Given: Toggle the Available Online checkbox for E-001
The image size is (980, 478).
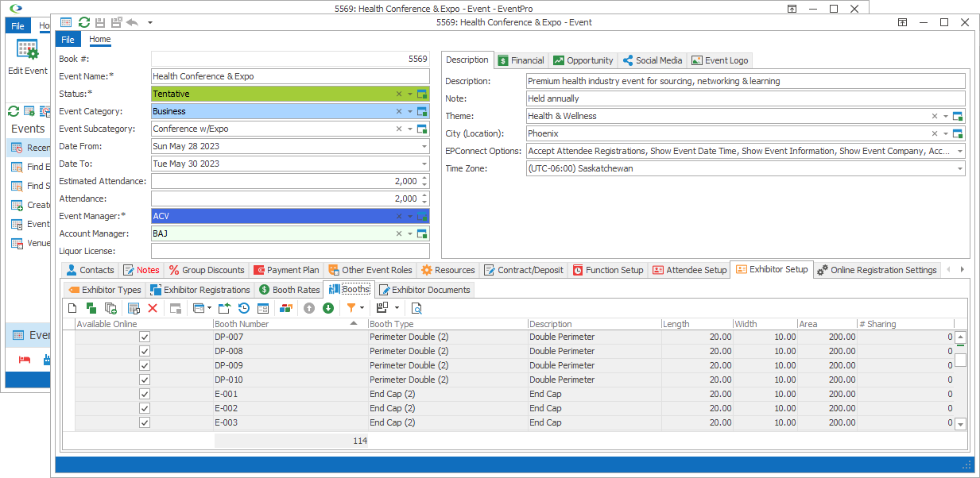Looking at the screenshot, I should pyautogui.click(x=145, y=394).
